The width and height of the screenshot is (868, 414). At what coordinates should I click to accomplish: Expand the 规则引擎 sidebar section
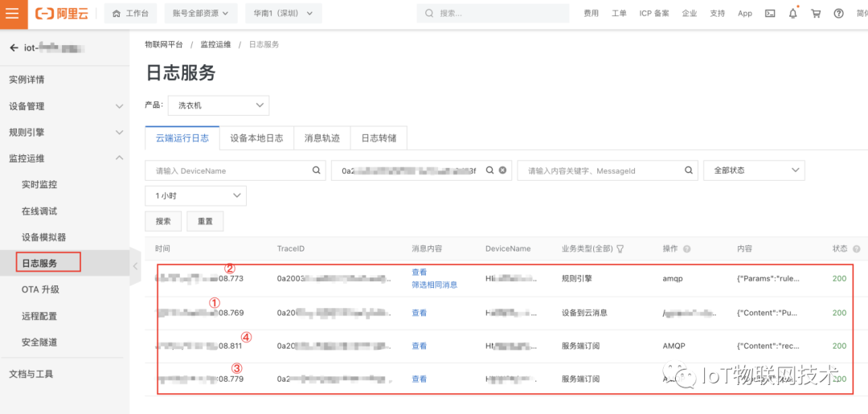[65, 133]
